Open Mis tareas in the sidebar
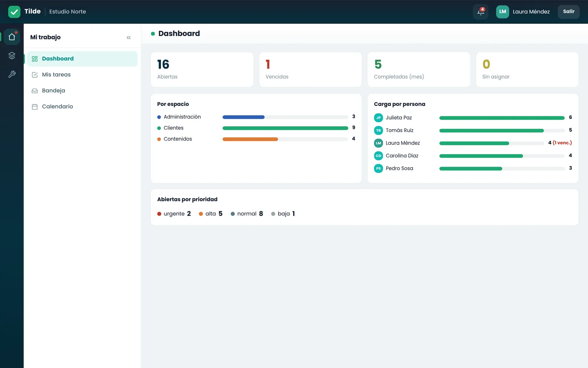 pos(82,75)
